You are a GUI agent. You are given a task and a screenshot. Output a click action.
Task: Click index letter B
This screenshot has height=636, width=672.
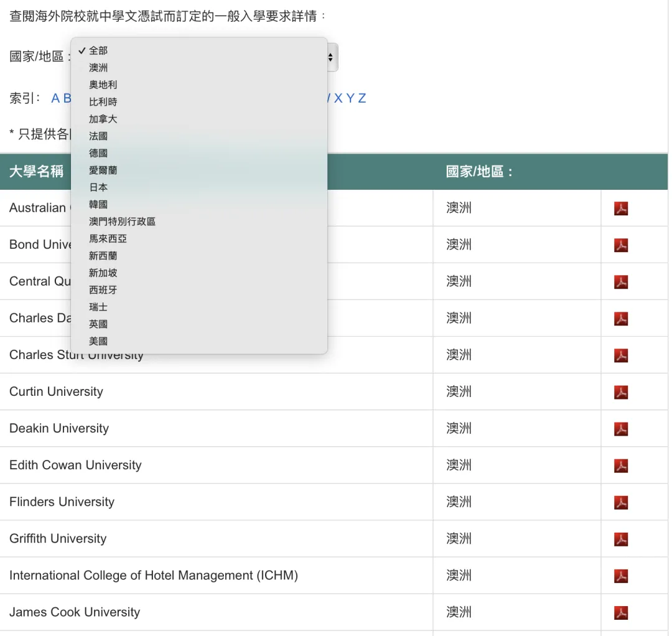point(66,98)
